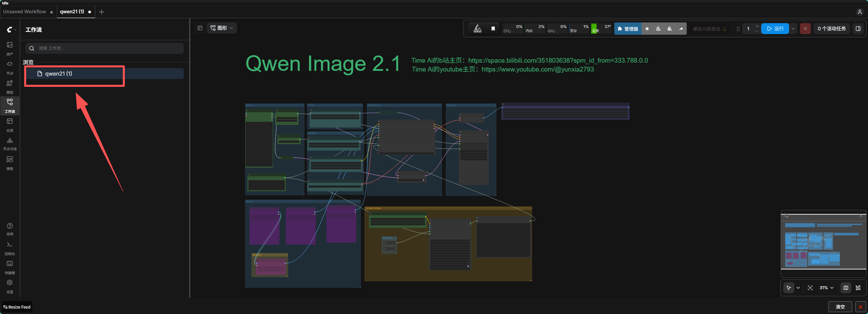
Task: Click the Resize Feed button
Action: pos(17,307)
